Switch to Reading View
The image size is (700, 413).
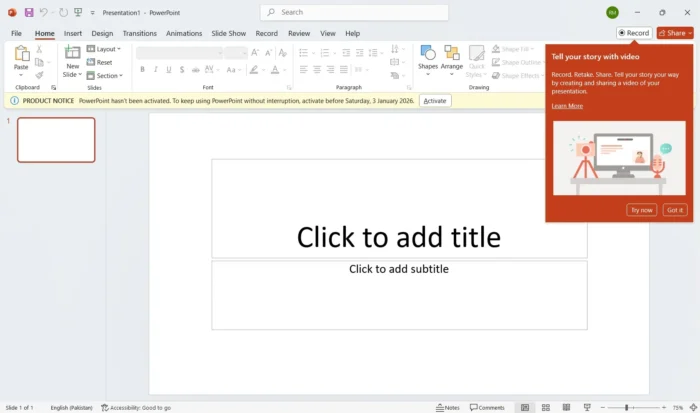click(566, 407)
